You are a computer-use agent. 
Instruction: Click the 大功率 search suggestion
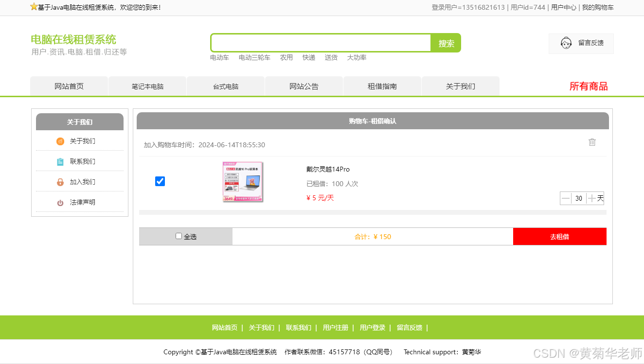[x=357, y=57]
